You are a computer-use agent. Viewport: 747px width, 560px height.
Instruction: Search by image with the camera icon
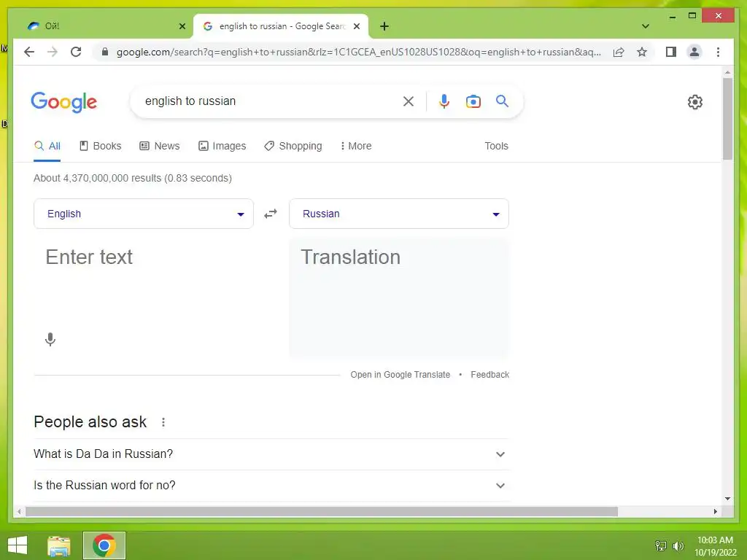[473, 101]
